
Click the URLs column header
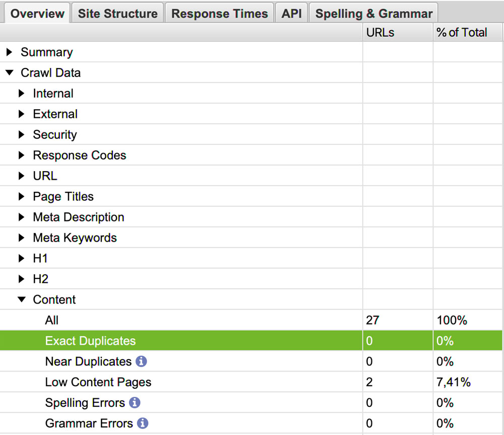(380, 33)
